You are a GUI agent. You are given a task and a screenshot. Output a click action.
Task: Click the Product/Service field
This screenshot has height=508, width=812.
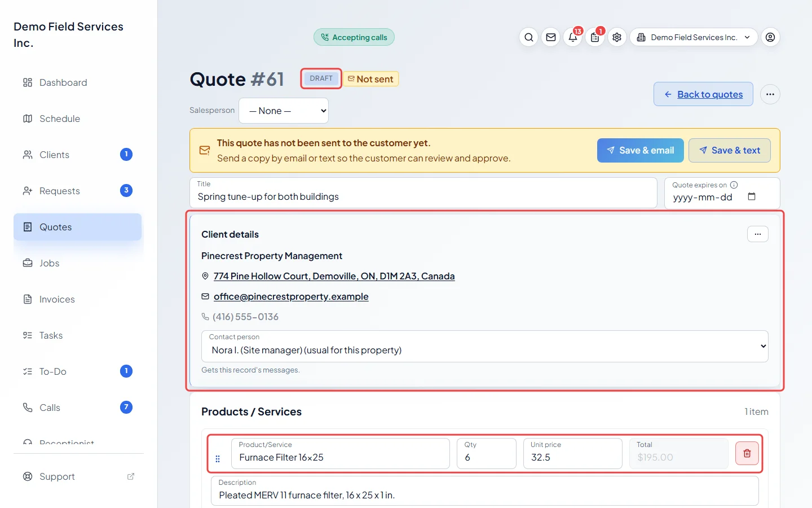pyautogui.click(x=341, y=453)
